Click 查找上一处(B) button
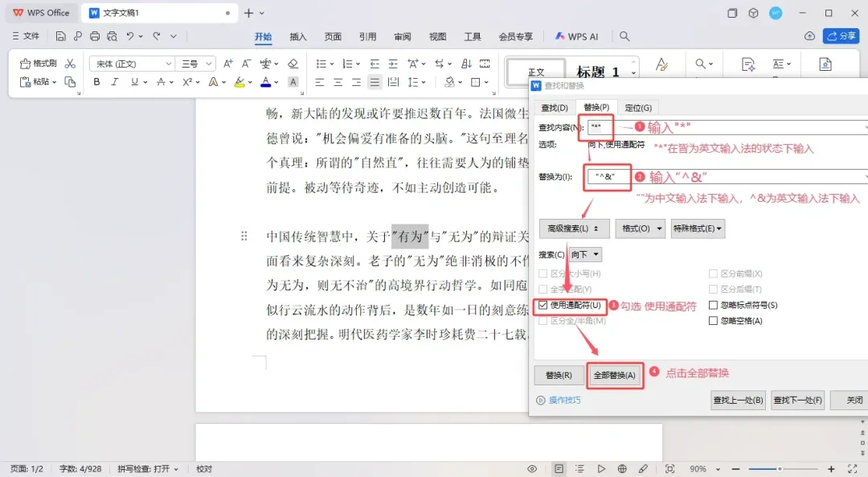This screenshot has height=477, width=868. 738,400
